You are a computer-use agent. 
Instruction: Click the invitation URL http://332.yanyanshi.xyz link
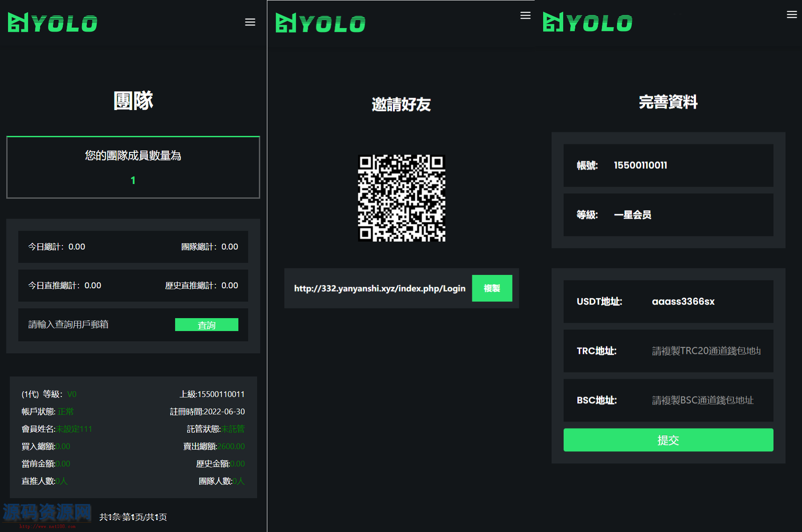(379, 288)
